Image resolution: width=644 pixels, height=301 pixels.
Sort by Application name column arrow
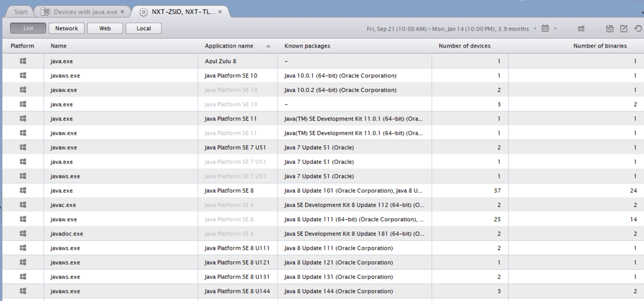[x=268, y=46]
